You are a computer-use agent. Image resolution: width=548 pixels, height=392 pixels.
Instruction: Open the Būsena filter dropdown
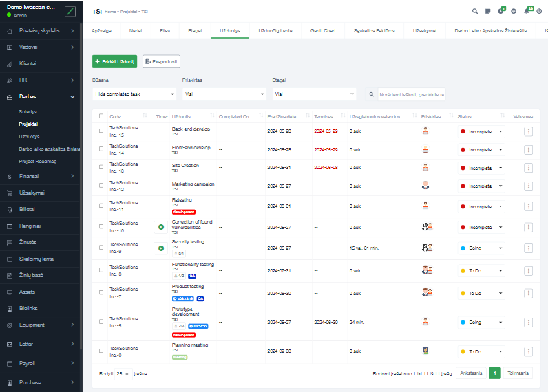pos(134,94)
